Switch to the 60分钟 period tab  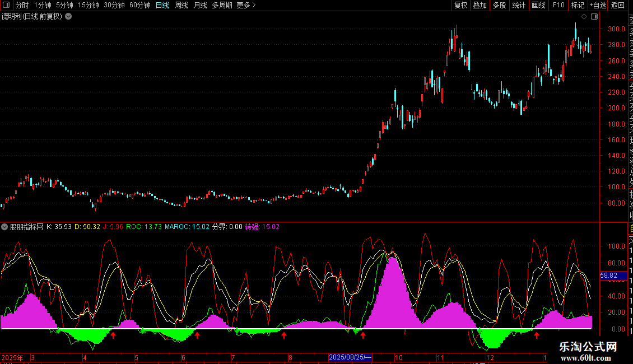coord(139,5)
